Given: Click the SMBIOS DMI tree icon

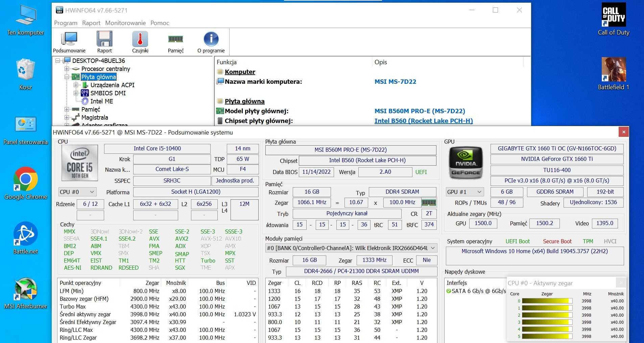Looking at the screenshot, I should [85, 93].
